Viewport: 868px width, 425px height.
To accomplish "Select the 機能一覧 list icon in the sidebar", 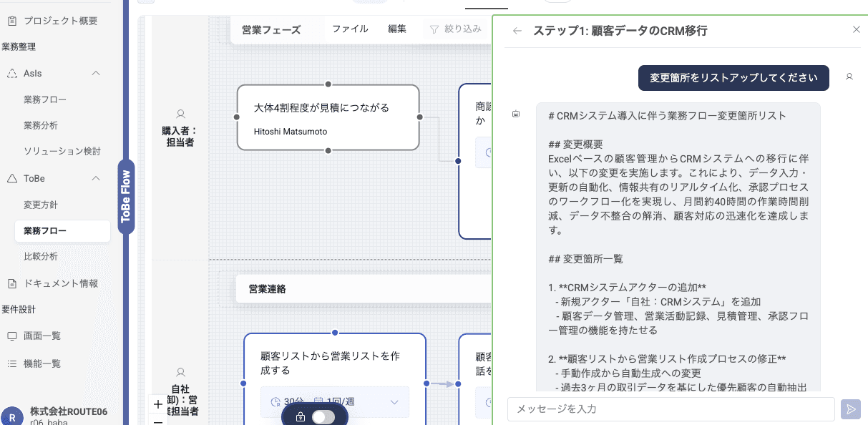I will [12, 363].
